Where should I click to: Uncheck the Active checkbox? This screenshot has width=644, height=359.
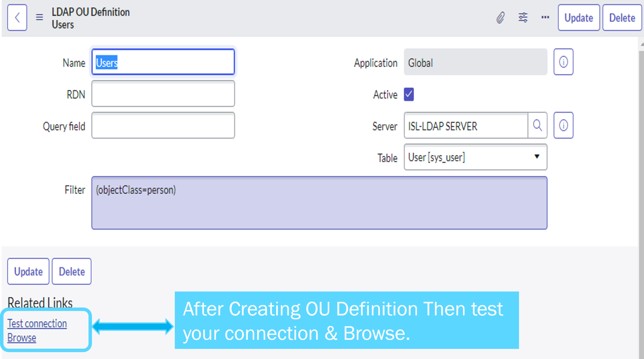pos(408,94)
